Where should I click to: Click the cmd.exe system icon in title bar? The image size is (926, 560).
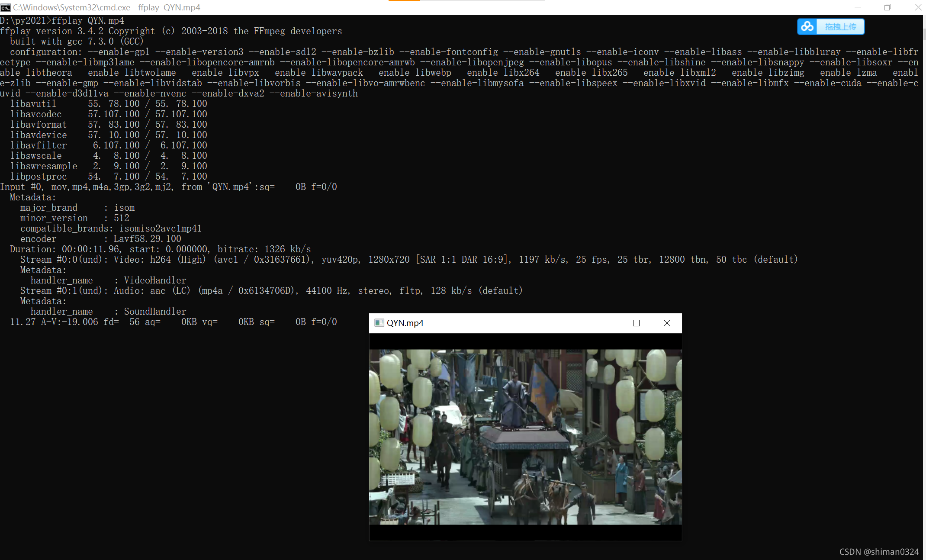click(6, 7)
